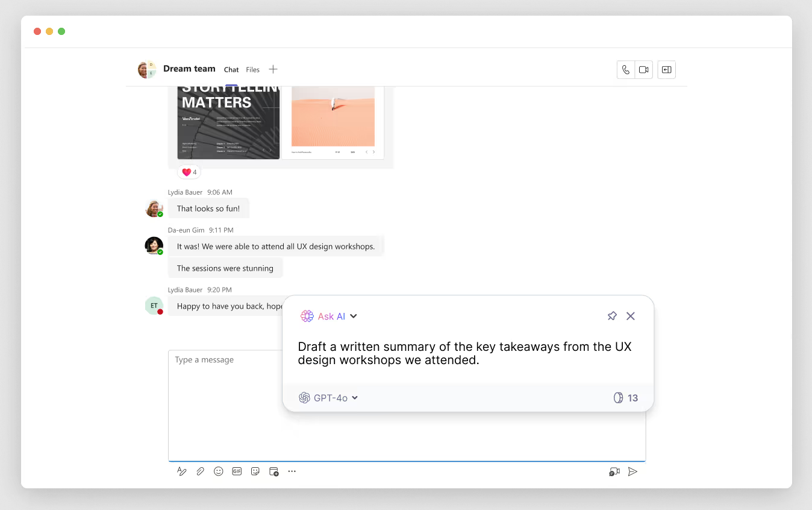Click into the AI prompt text
The height and width of the screenshot is (510, 812).
464,354
